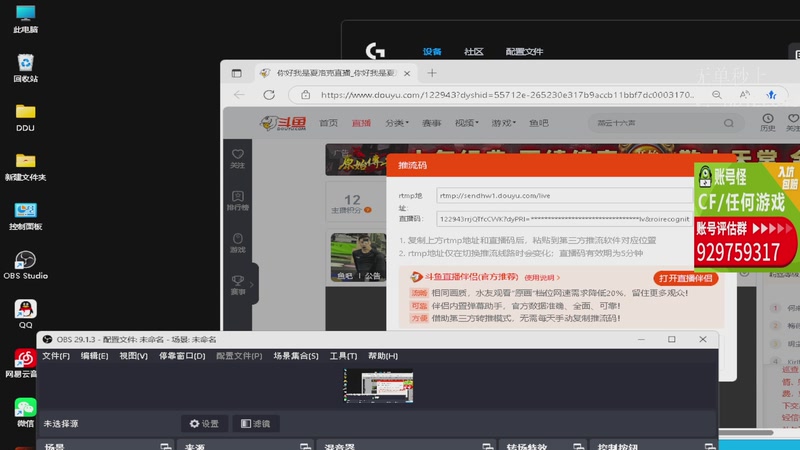The width and height of the screenshot is (800, 450).
Task: Switch to the 配置文件 tab in Logitech window
Action: pos(524,52)
